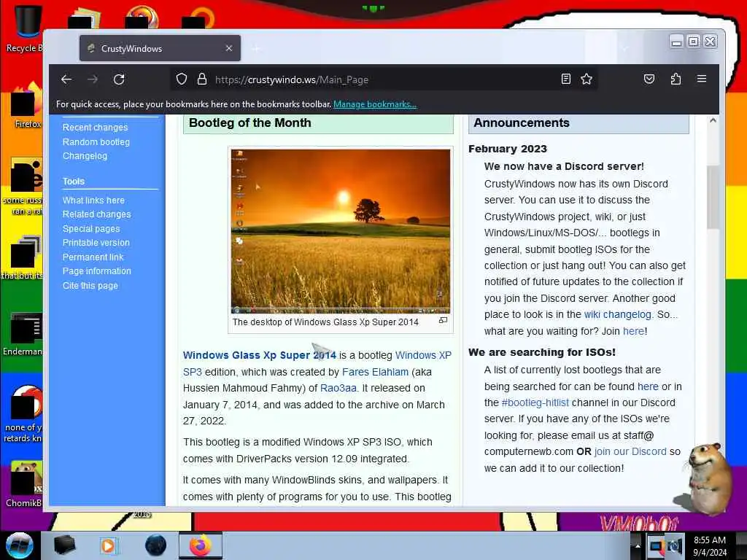Open What links here
This screenshot has width=747, height=560.
coord(93,201)
